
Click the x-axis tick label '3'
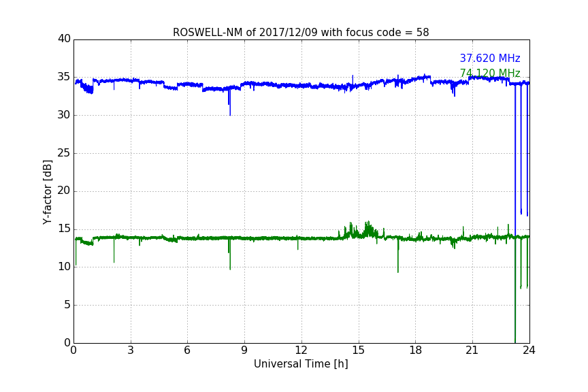pyautogui.click(x=131, y=350)
